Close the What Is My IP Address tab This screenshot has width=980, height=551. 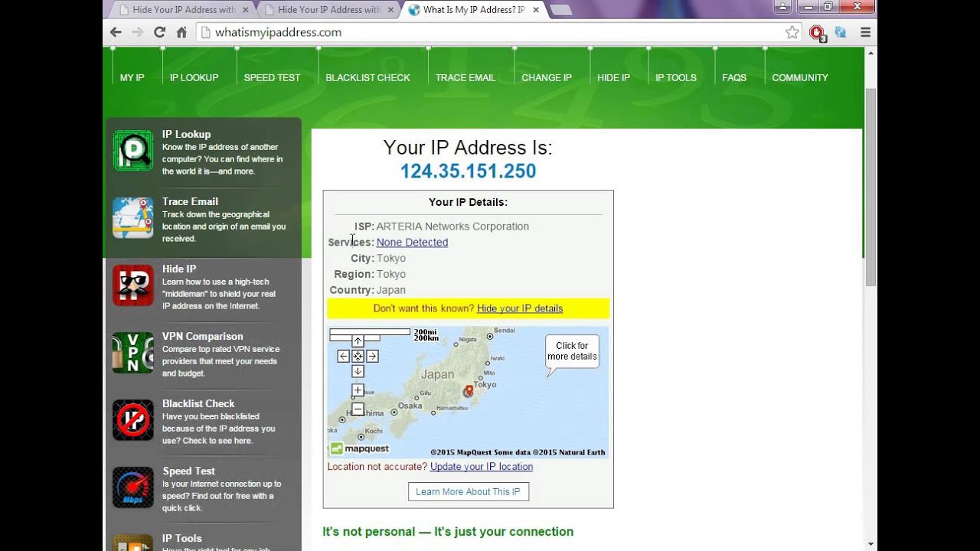[x=534, y=10]
